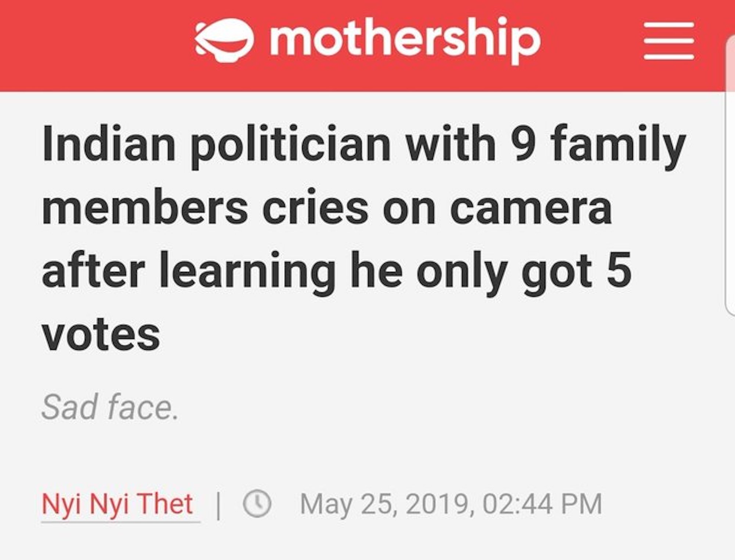
Task: Click the word "members" in the headline
Action: coord(145,208)
